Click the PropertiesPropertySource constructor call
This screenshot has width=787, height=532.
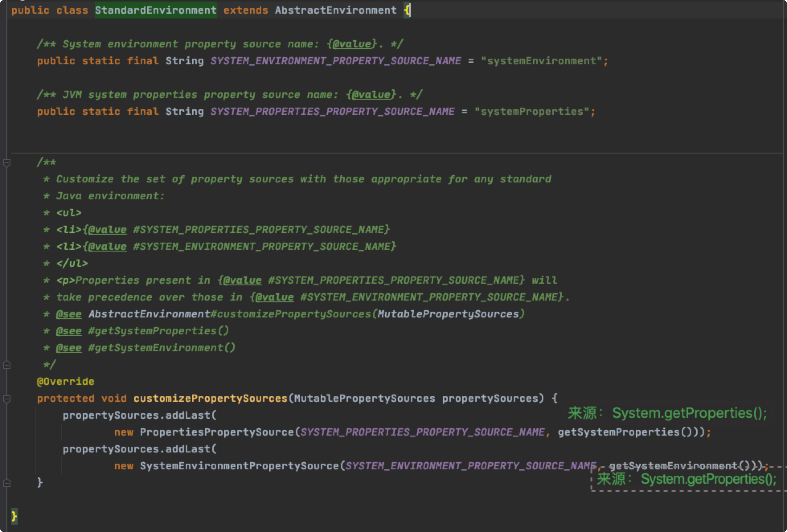[217, 432]
